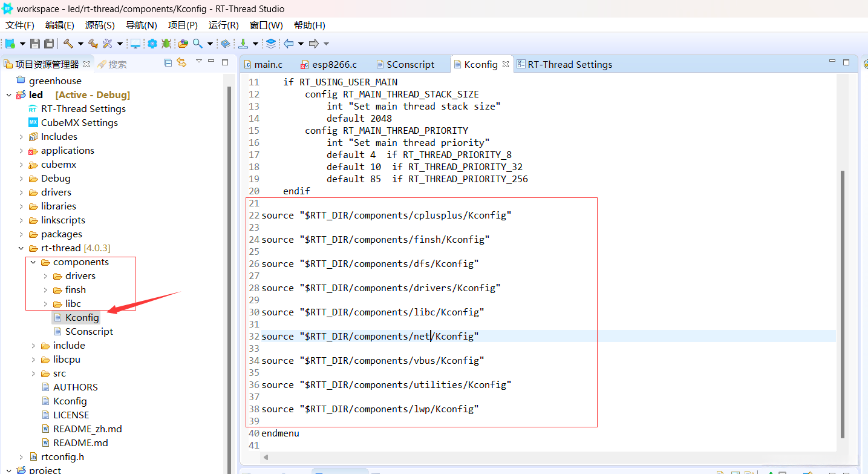
Task: Open the build hammer dropdown arrow
Action: click(x=80, y=44)
